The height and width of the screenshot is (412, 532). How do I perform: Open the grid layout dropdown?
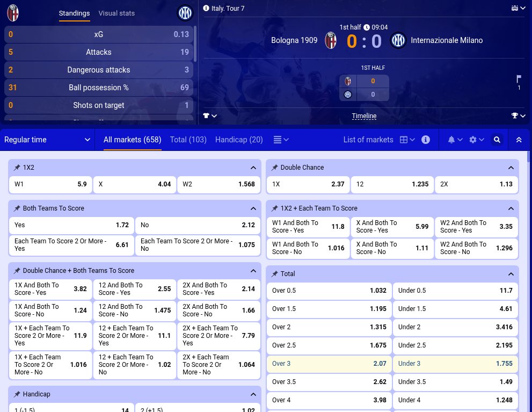click(x=407, y=140)
